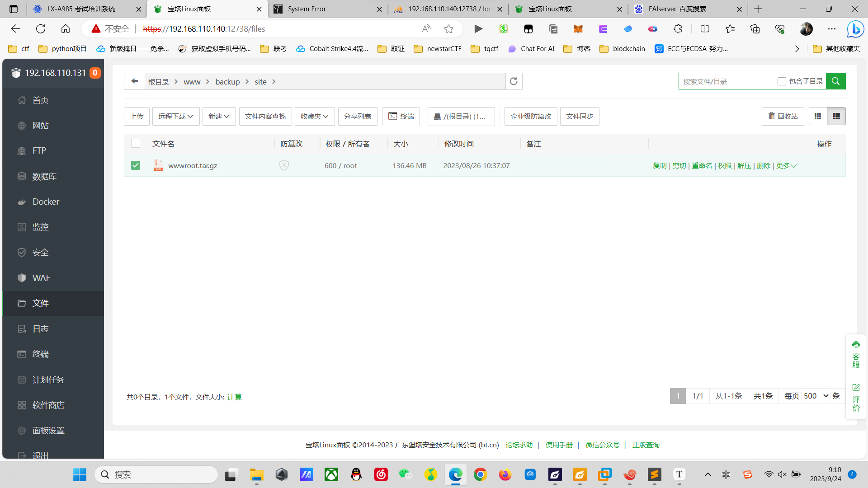This screenshot has height=488, width=868.
Task: Open Docker in the sidebar
Action: 46,202
